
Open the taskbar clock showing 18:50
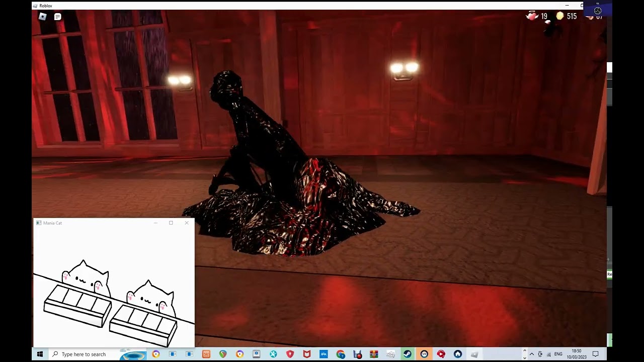(x=577, y=354)
